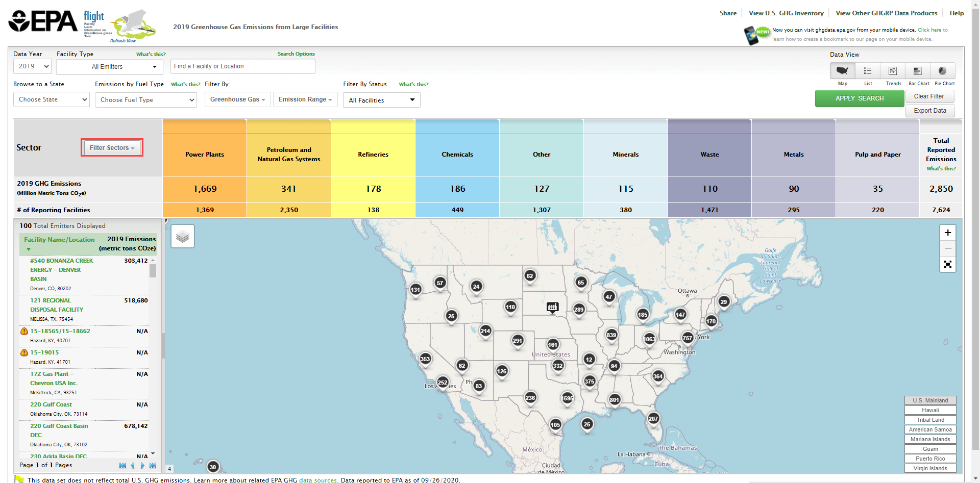Open the Data Year dropdown
Screen dimensions: 980x483
coord(33,66)
